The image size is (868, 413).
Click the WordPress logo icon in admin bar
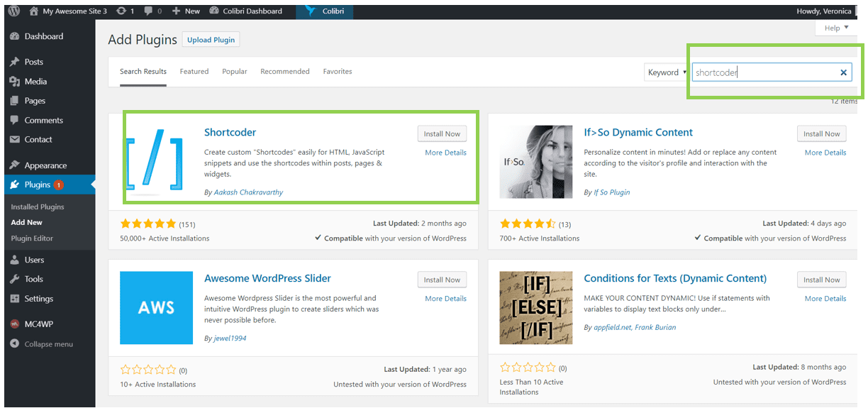[14, 11]
